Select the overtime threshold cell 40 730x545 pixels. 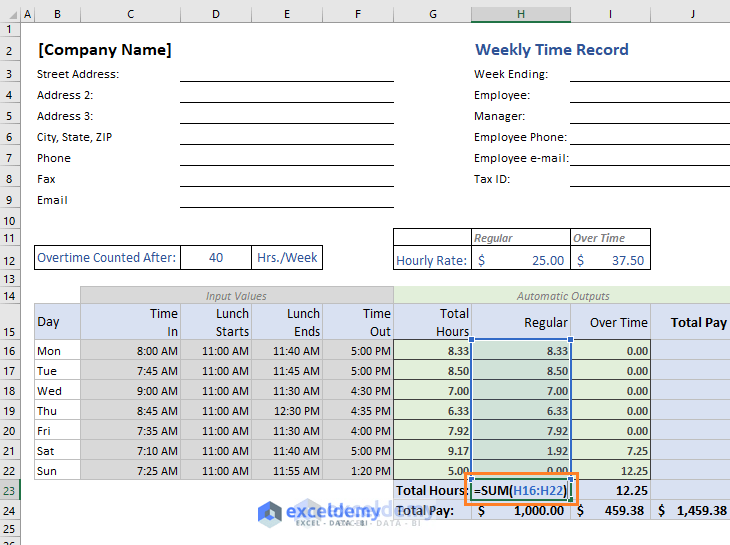pyautogui.click(x=216, y=257)
